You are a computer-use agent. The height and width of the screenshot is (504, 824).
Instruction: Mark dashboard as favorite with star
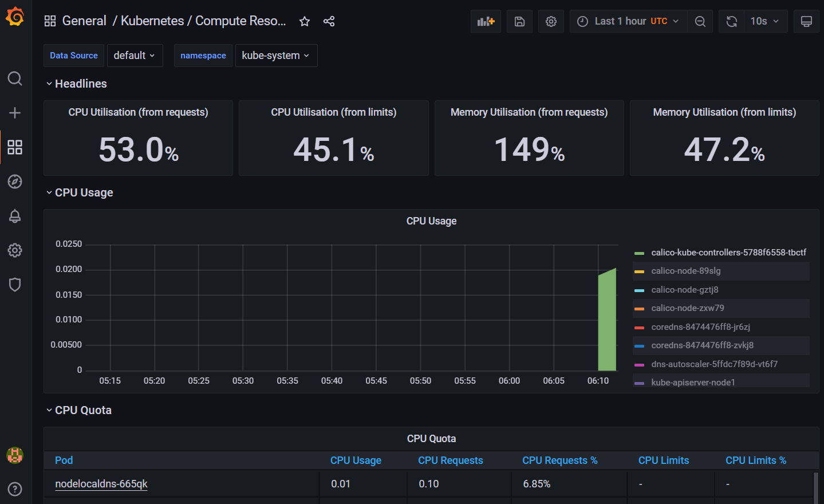(305, 21)
